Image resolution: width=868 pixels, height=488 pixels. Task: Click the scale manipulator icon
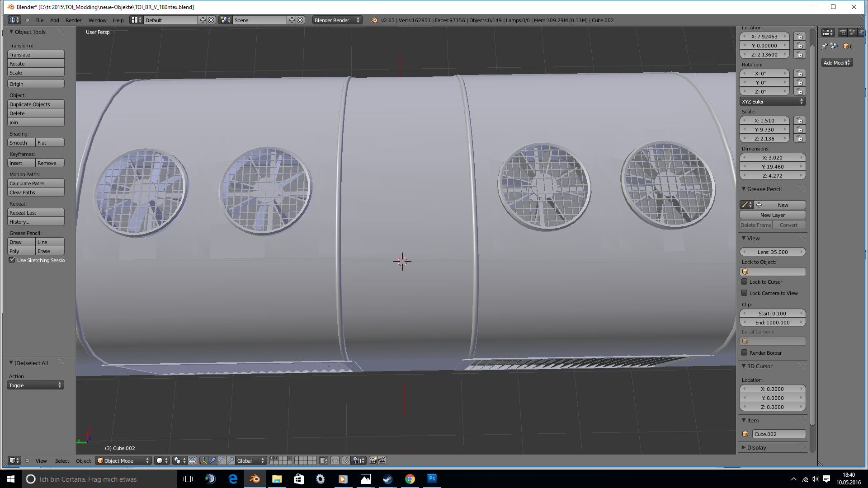click(x=231, y=460)
